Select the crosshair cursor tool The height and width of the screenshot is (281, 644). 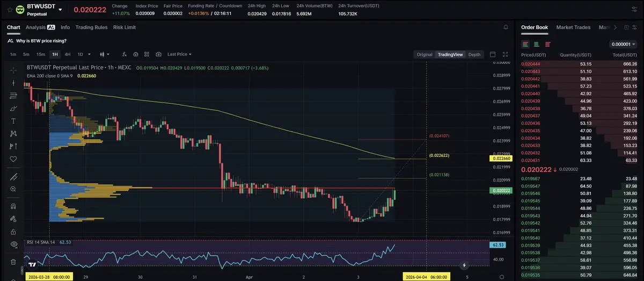click(13, 70)
